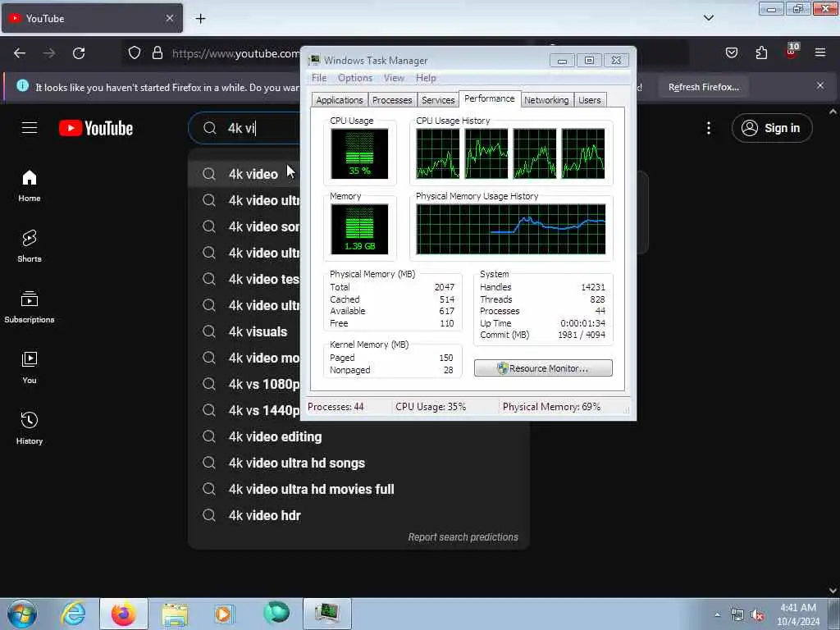Open a new tab with plus button

tap(200, 19)
